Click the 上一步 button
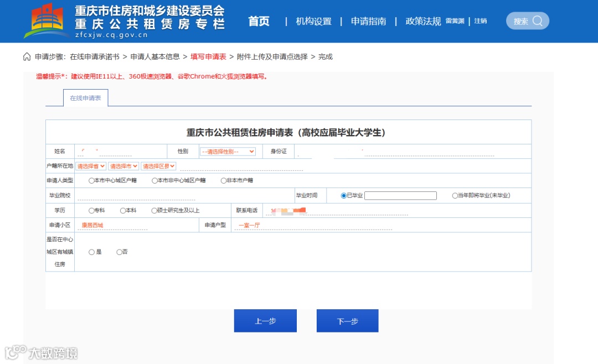This screenshot has height=364, width=598. (x=265, y=321)
